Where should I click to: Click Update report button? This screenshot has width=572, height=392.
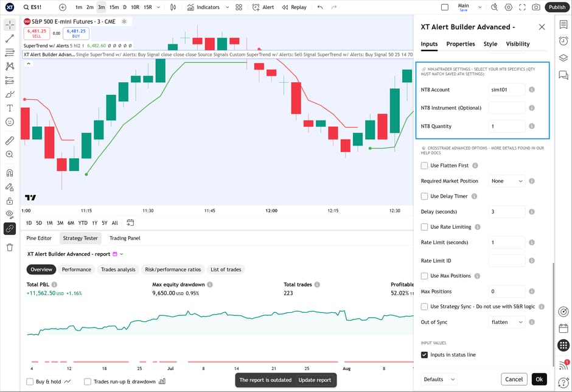(x=315, y=380)
